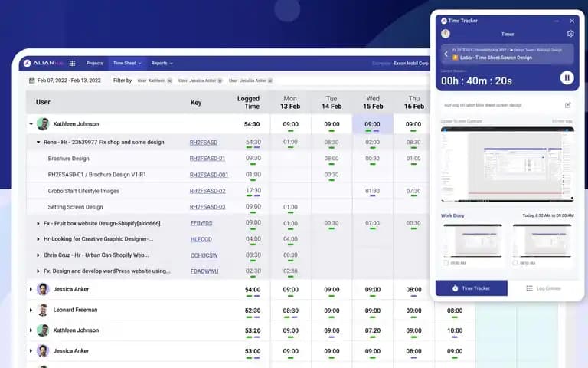Click the list icon on Log Entries
This screenshot has height=368, width=588.
coord(529,288)
